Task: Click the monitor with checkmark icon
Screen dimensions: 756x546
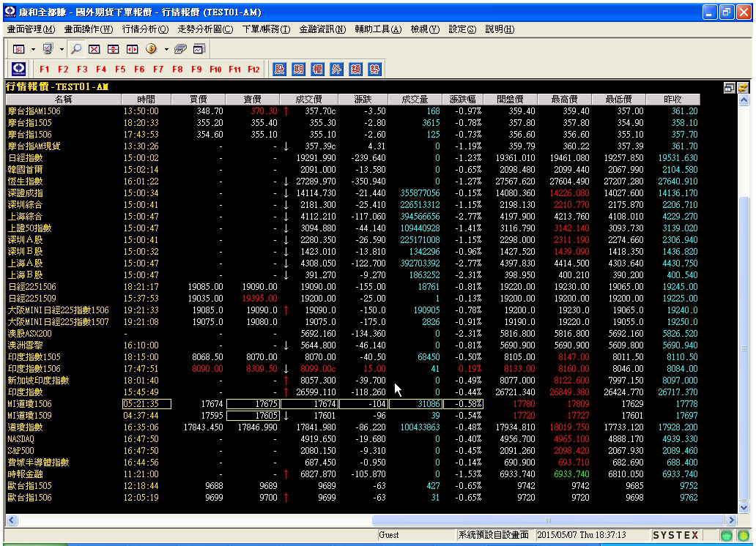Action: click(47, 49)
